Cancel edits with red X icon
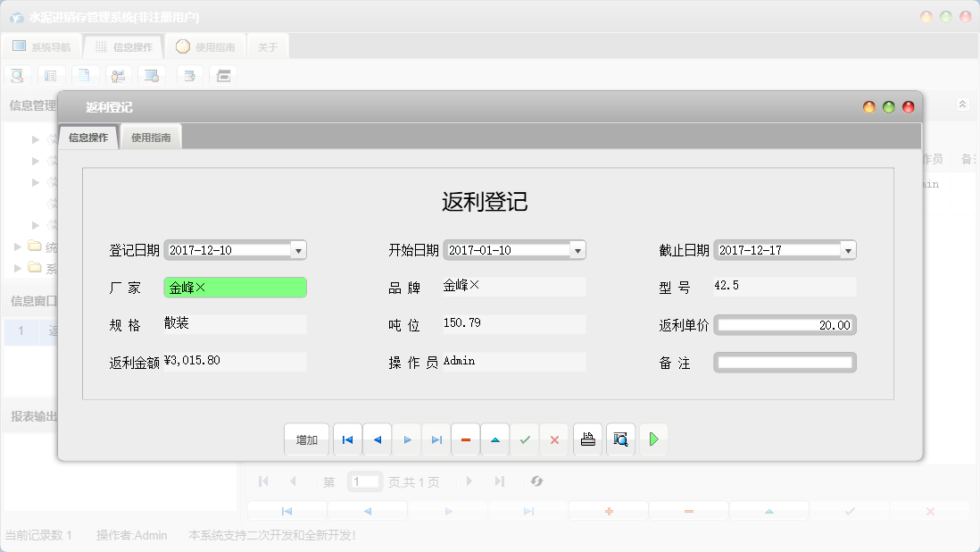 (x=555, y=439)
